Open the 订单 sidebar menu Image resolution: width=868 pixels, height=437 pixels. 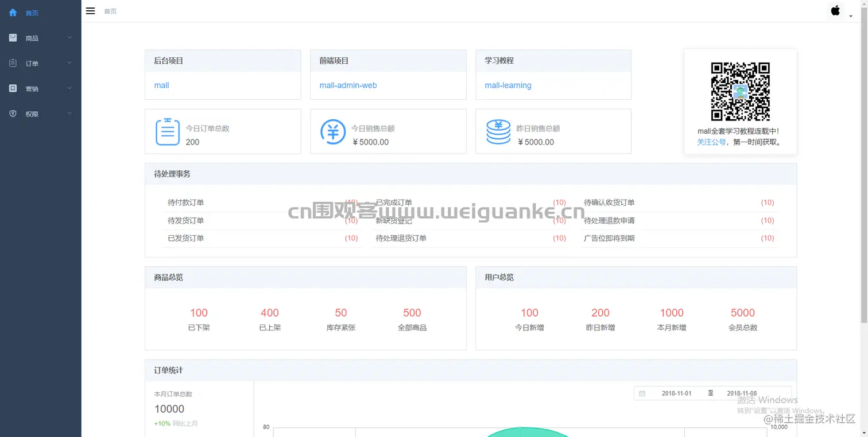tap(41, 63)
